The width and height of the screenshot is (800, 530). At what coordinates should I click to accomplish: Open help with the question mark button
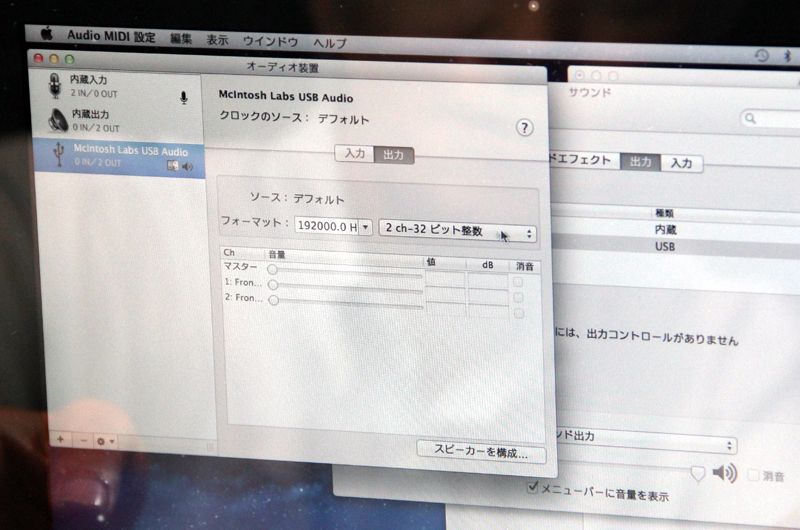pyautogui.click(x=524, y=128)
